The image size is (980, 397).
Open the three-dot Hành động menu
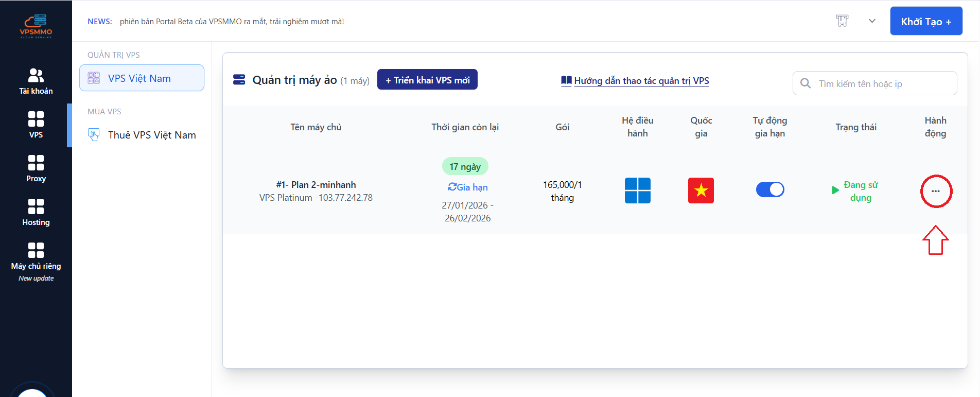click(935, 191)
